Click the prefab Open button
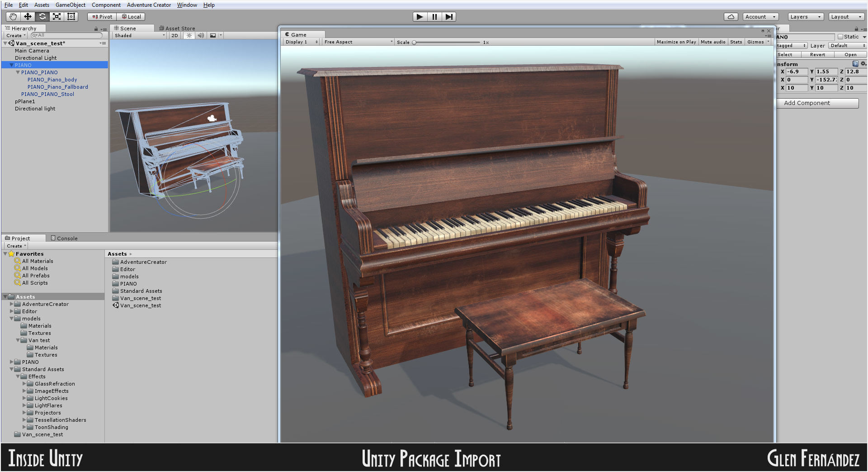This screenshot has height=472, width=868. [x=850, y=55]
